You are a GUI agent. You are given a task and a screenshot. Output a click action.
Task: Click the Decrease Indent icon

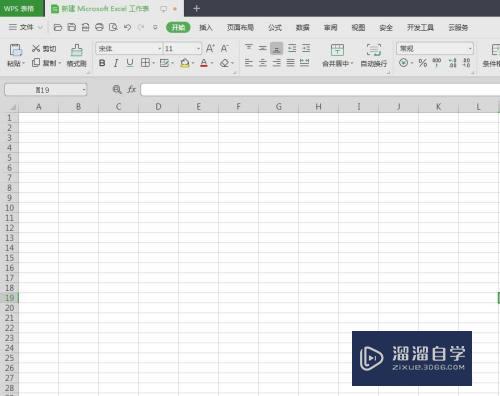(x=292, y=48)
